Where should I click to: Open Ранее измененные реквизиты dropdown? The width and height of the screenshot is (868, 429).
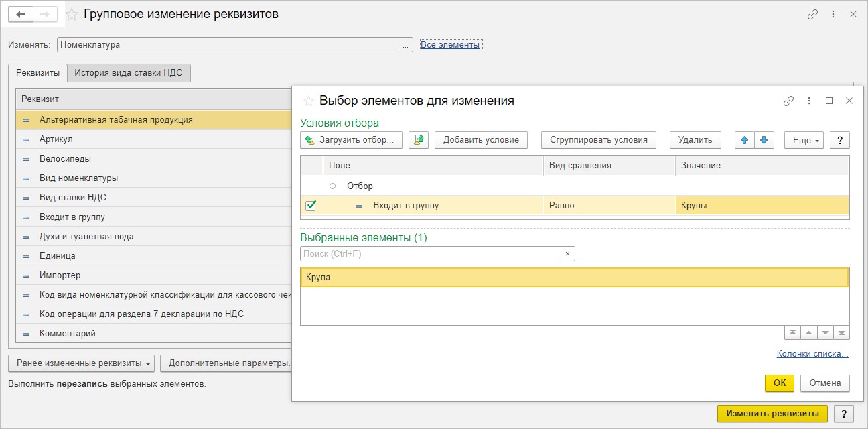[81, 363]
